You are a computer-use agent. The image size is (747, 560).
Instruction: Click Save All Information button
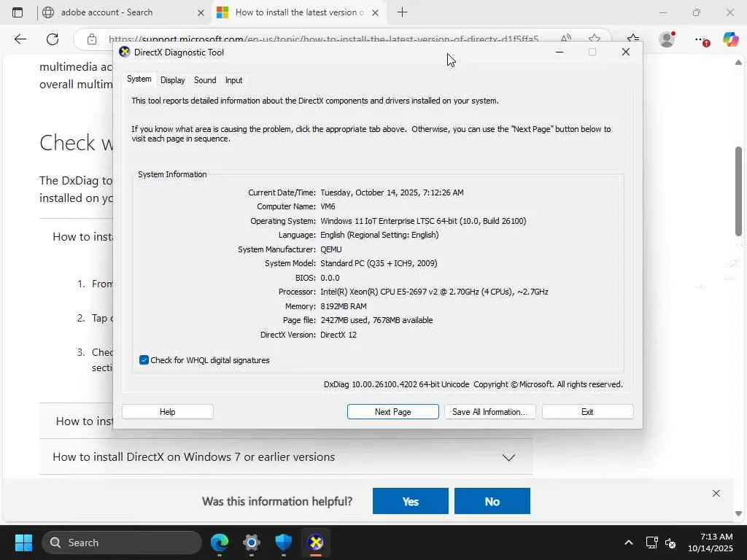pos(489,412)
